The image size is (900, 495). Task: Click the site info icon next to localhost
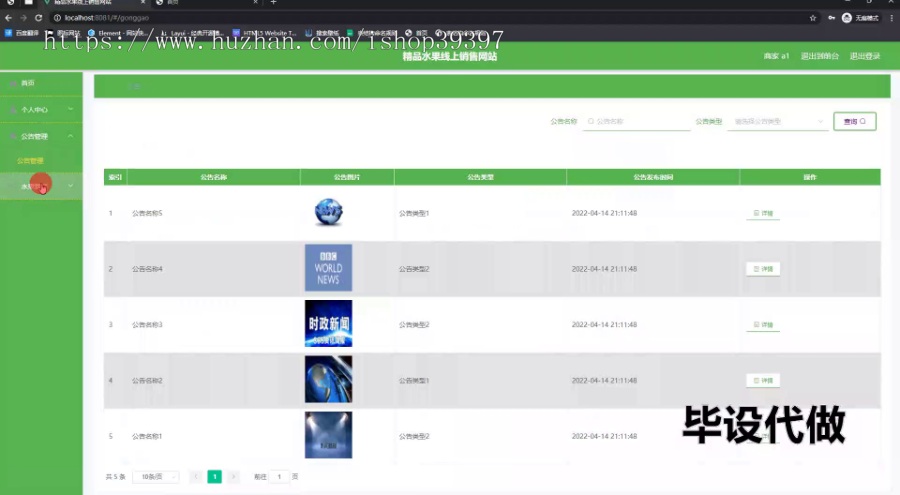tap(57, 18)
